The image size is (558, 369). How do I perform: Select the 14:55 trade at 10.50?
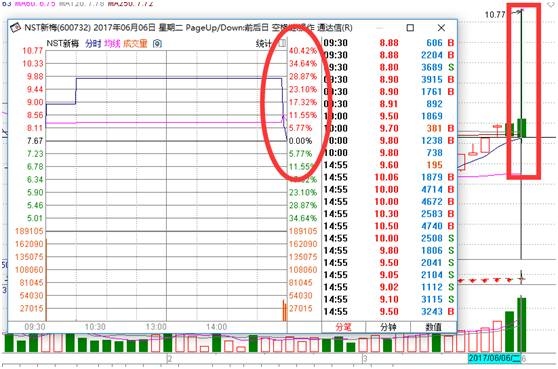pyautogui.click(x=389, y=226)
